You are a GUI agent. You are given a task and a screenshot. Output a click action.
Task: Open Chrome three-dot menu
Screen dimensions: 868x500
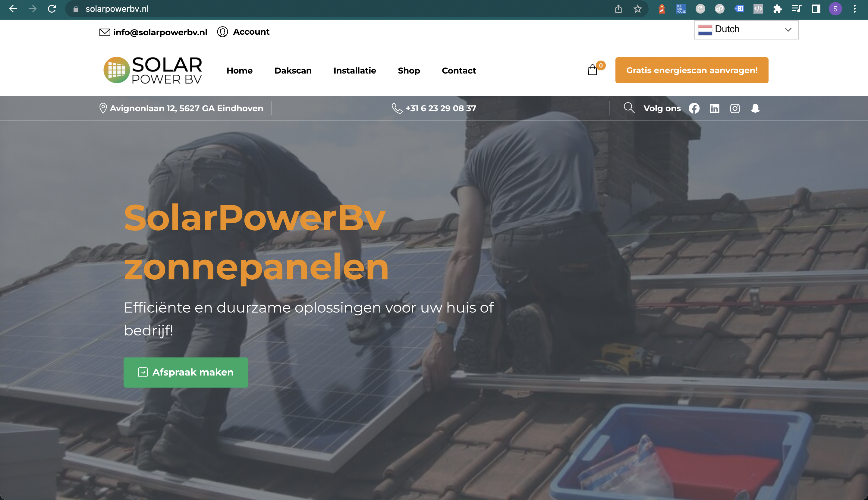tap(855, 9)
